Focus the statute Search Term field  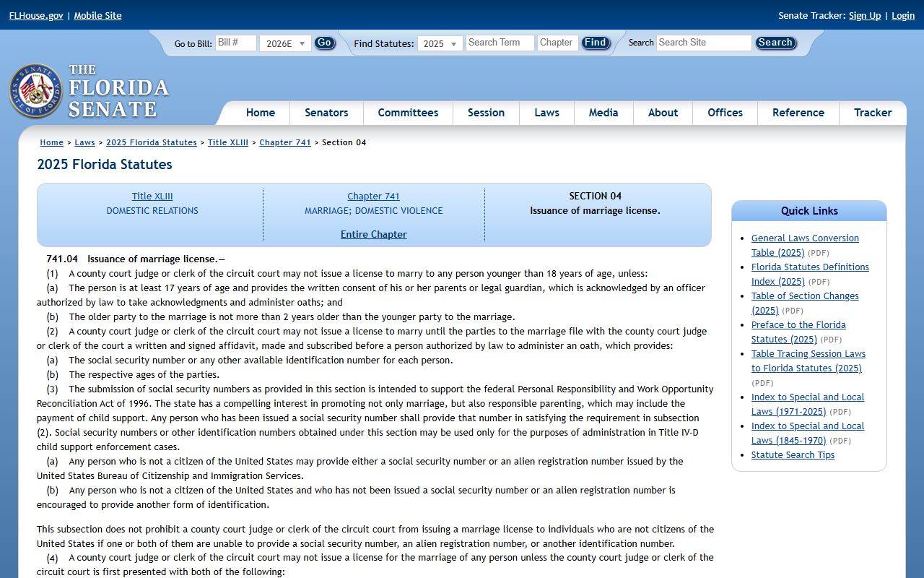click(x=500, y=43)
